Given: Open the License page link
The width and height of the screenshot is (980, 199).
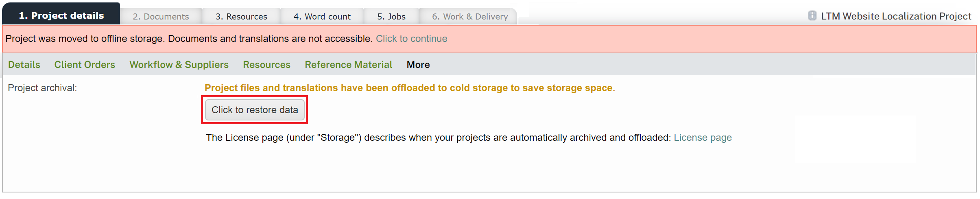Looking at the screenshot, I should pos(703,138).
